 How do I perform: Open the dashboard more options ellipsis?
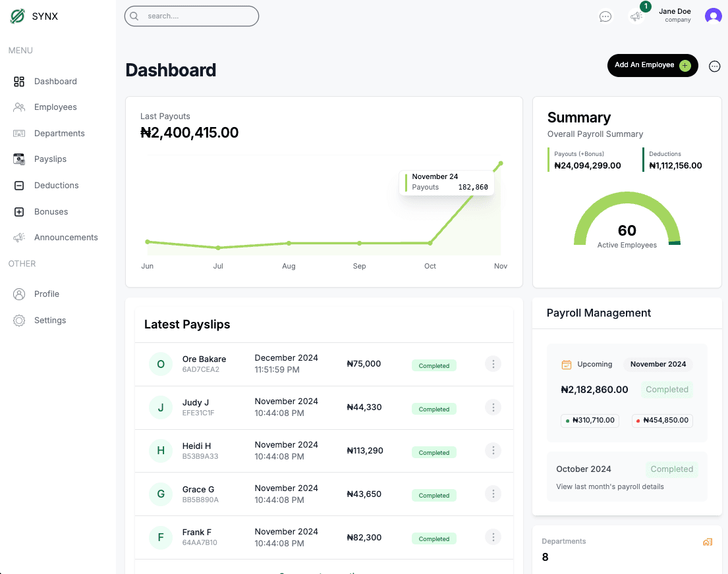[714, 66]
